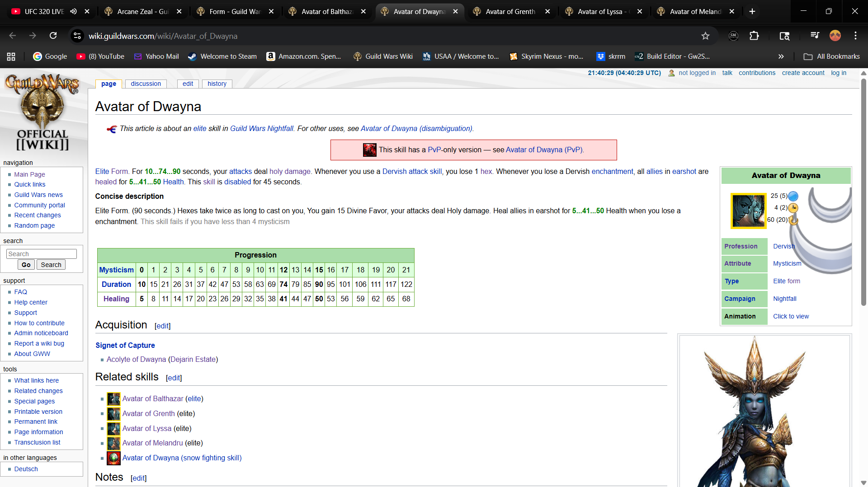Screen dimensions: 868x487
Task: Open the Mysticism progression table header link
Action: pos(116,270)
